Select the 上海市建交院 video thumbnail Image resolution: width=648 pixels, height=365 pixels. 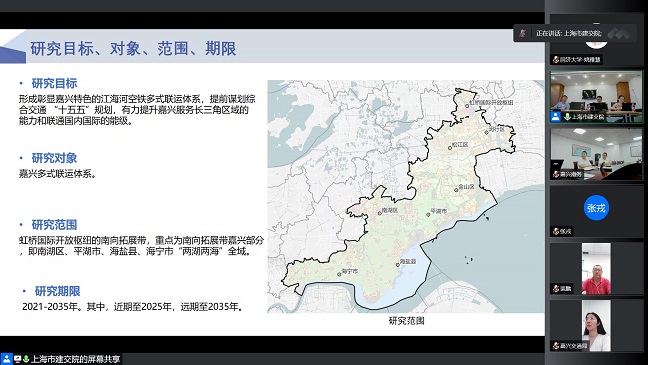point(596,97)
